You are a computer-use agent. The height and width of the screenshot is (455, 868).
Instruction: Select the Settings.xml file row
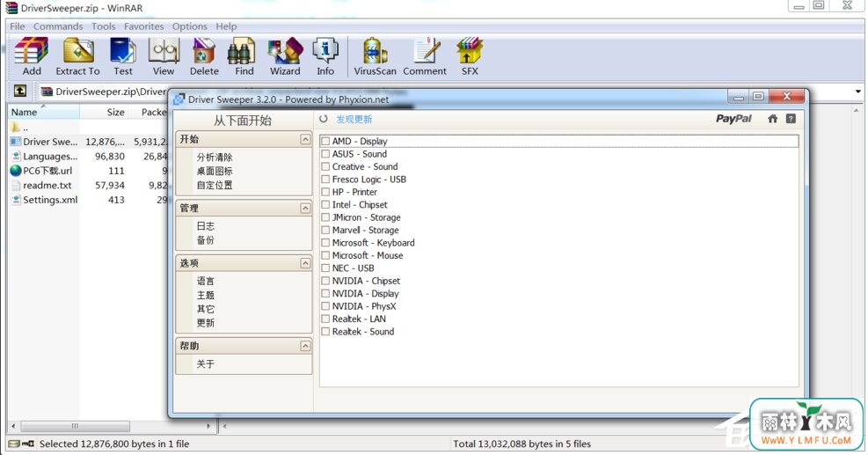point(88,200)
